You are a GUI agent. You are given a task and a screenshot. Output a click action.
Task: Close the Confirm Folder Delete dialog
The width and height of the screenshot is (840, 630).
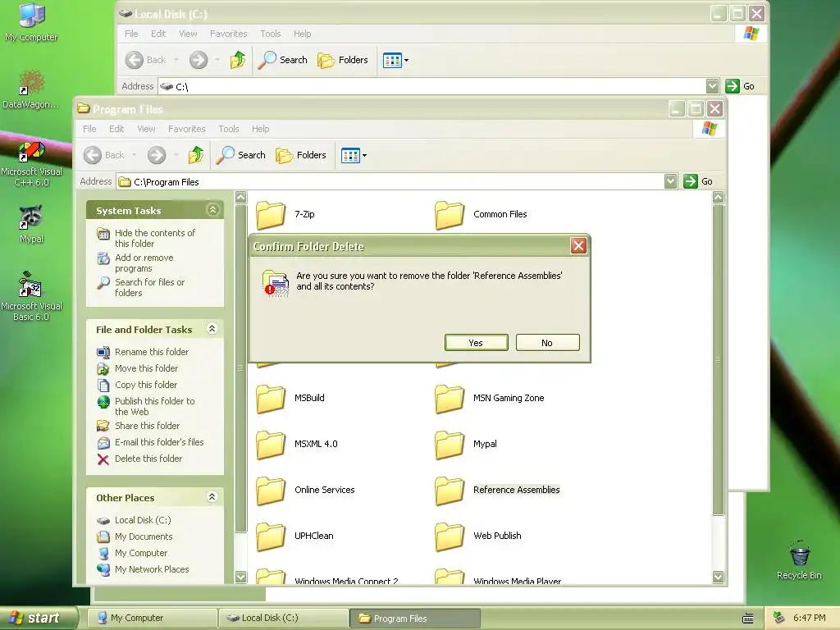pos(578,246)
